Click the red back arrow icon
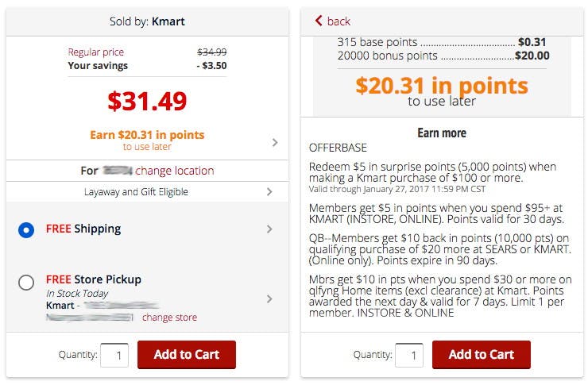 pos(319,21)
